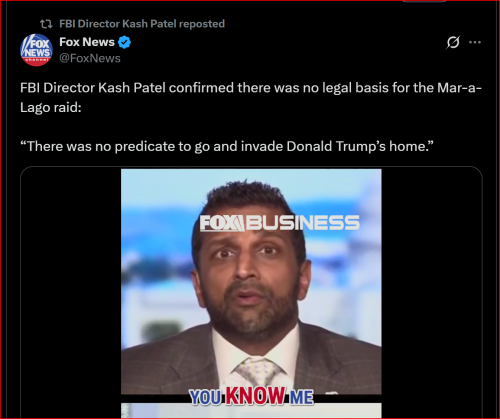Click the Lago raid: text line
Viewport: 500px width, 419px height.
point(51,107)
